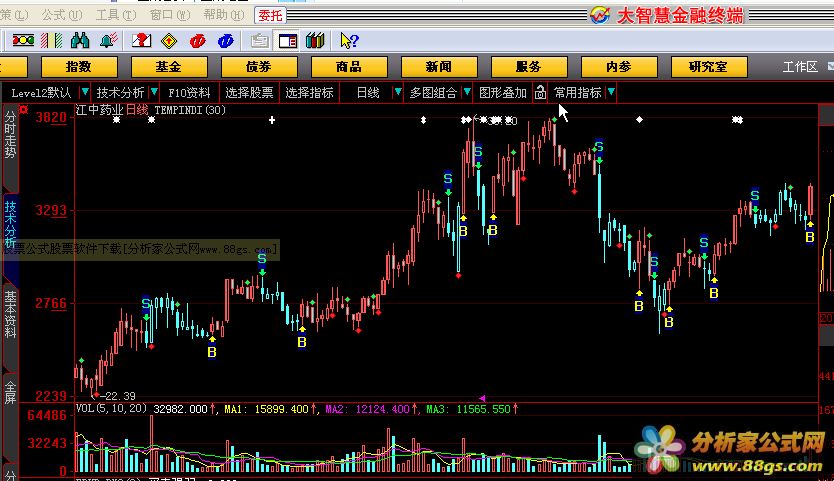Click the envelope with red question mark
The image size is (834, 481).
pyautogui.click(x=141, y=40)
